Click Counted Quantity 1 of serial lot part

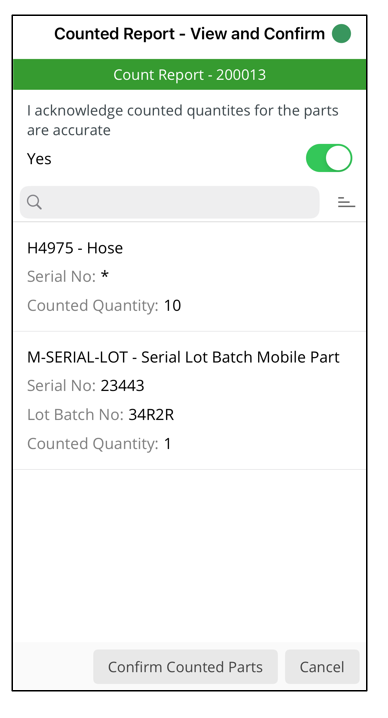tap(99, 443)
